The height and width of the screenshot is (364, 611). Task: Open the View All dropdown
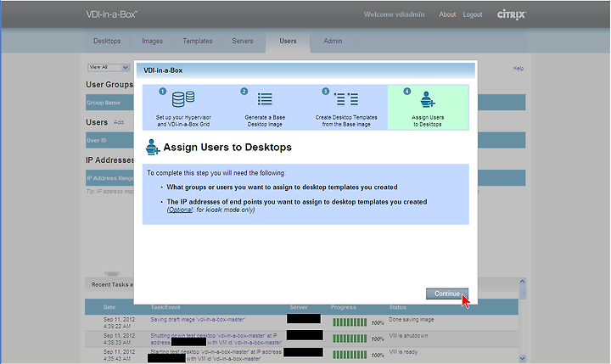[x=109, y=67]
